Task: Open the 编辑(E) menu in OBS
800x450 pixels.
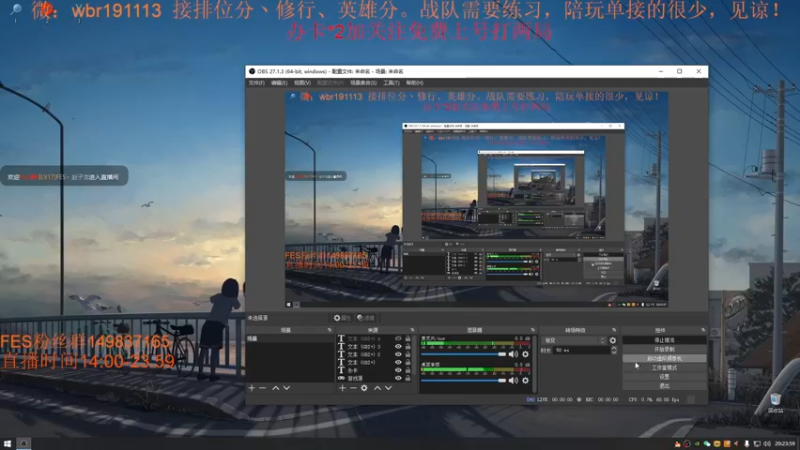Action: click(279, 83)
